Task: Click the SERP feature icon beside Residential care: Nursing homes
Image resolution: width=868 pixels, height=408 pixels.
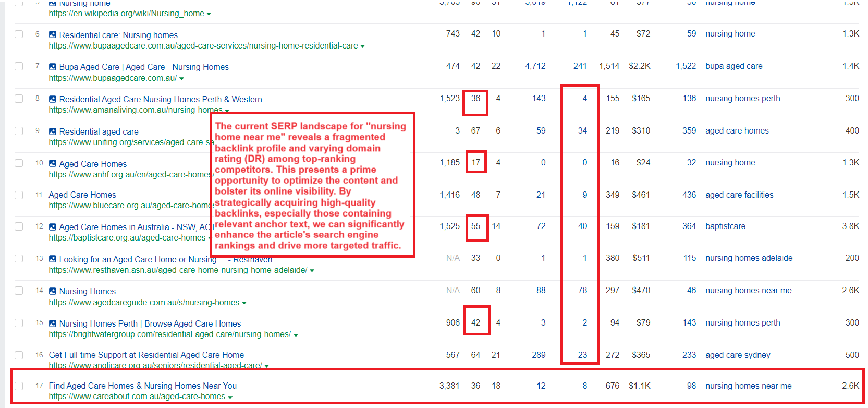Action: [53, 35]
